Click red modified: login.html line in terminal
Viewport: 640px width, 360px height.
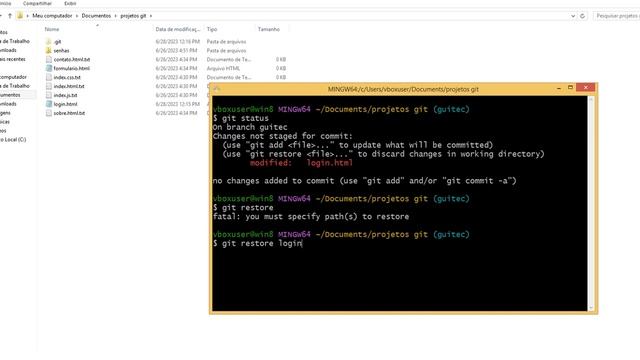click(x=301, y=163)
